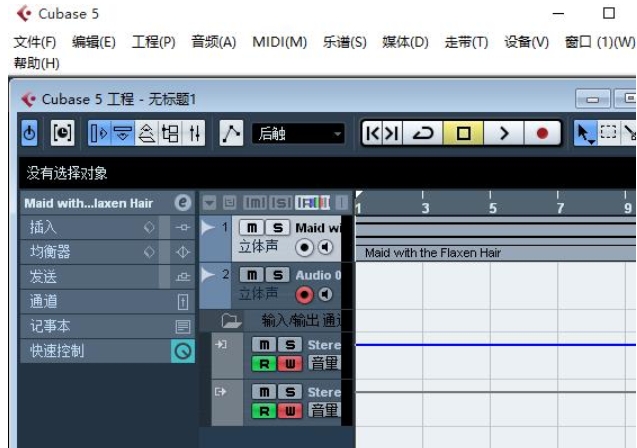
Task: Select the Range Selection tool
Action: tap(608, 133)
